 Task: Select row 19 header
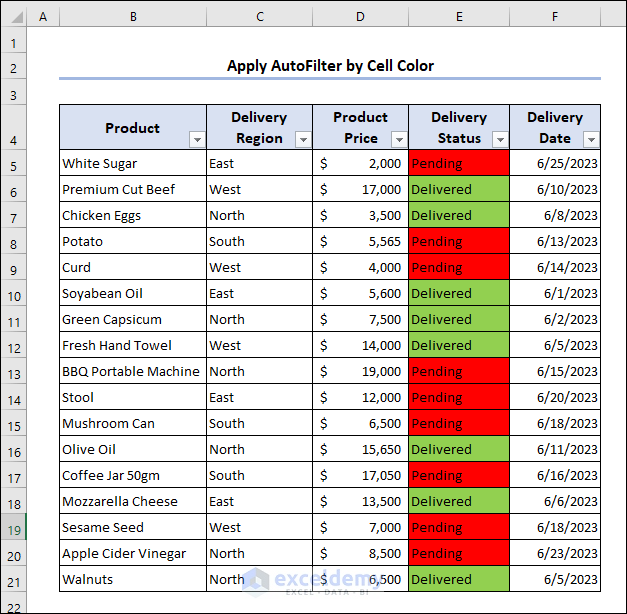(13, 528)
